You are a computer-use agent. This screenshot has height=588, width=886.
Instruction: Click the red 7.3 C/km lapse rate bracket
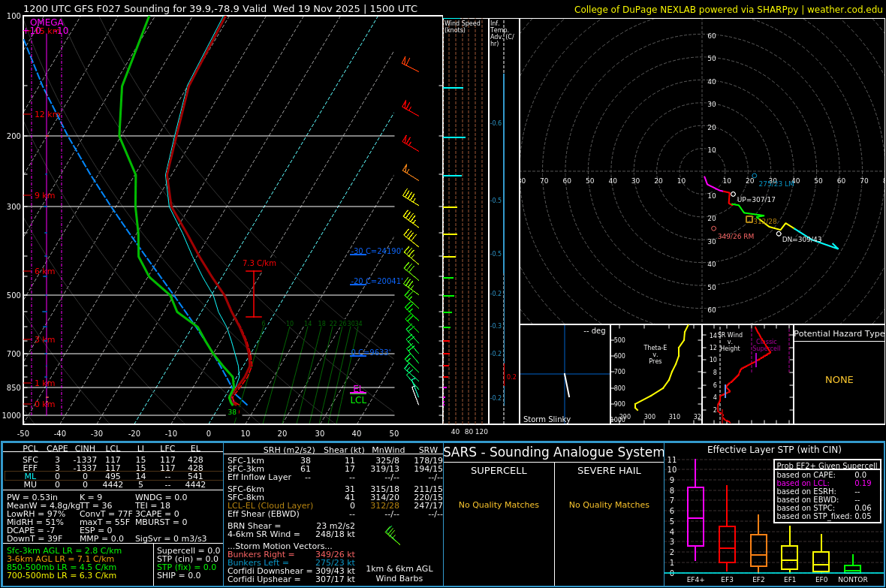tap(254, 294)
